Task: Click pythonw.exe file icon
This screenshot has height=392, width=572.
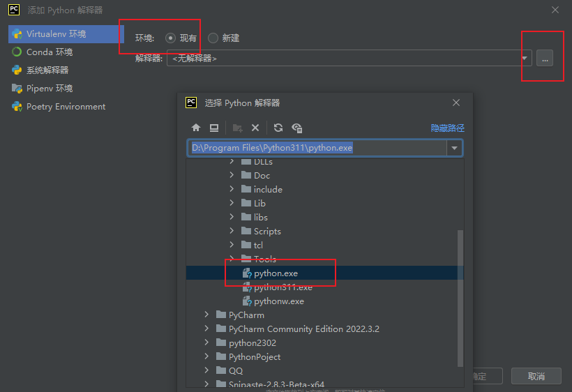Action: [247, 301]
